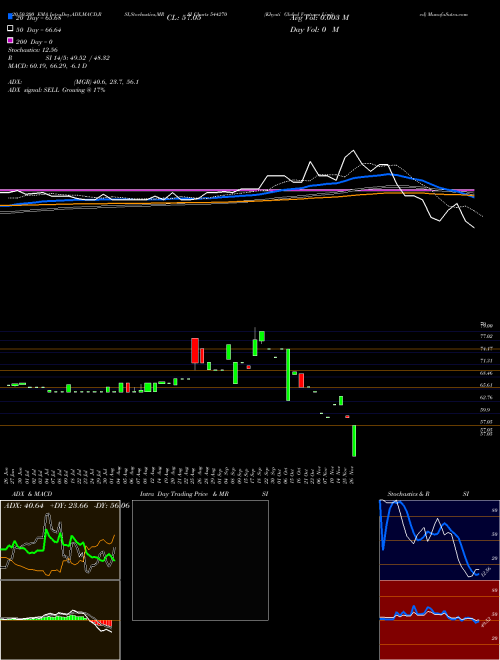Click the RSI 14/3 value '49.52 / 48.82'
Screen dimensions: 500x660
pos(87,58)
